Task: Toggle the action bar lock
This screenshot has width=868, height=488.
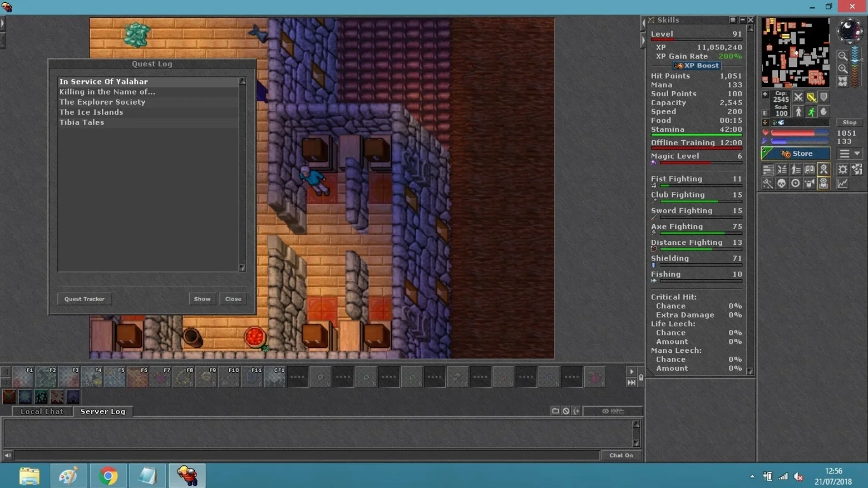Action: point(641,378)
